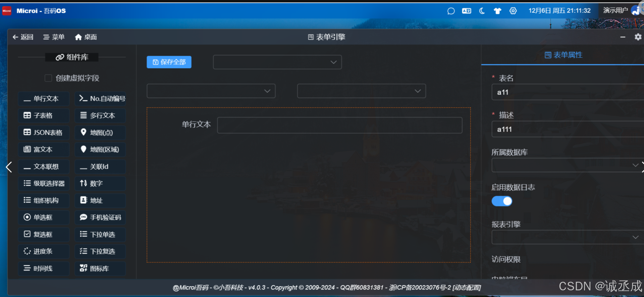The image size is (644, 297).
Task: Add a 下拉单选 component
Action: 100,234
